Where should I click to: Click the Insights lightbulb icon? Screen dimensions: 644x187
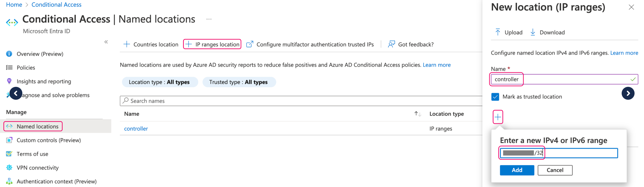point(9,81)
